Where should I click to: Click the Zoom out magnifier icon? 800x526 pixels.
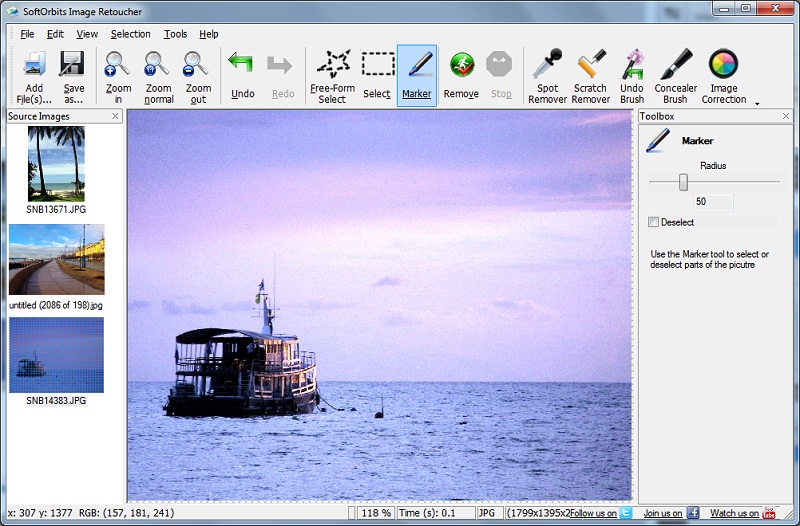point(196,64)
